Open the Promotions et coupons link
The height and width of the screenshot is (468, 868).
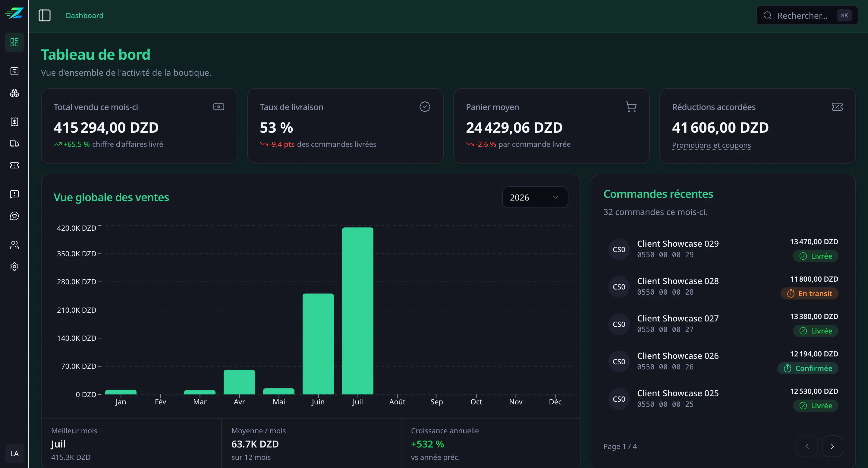(x=711, y=145)
